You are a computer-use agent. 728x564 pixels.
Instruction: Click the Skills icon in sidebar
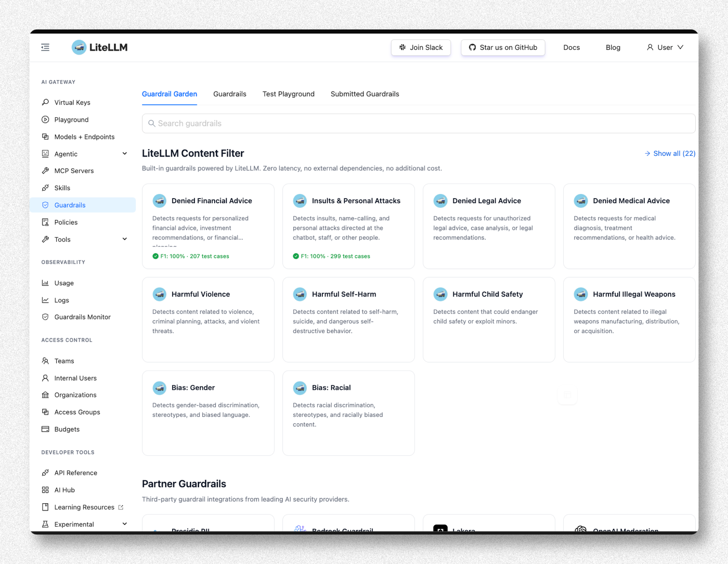coord(45,188)
